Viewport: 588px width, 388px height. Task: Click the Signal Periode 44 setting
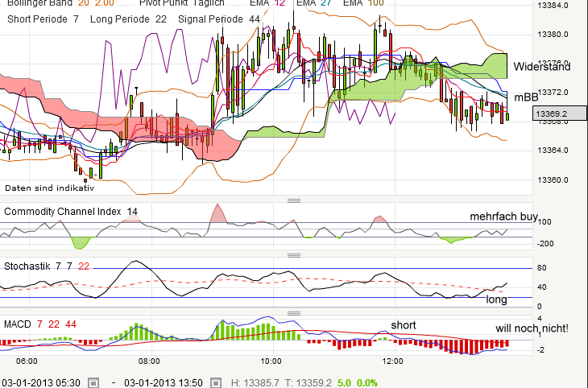click(x=219, y=19)
